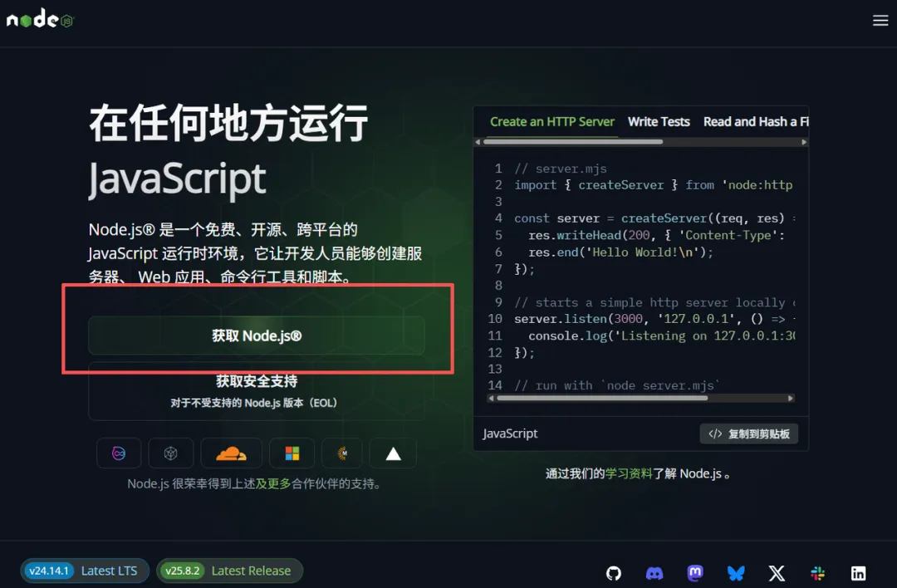
Task: Click the 复制到剪贴板 copy button
Action: click(x=748, y=433)
